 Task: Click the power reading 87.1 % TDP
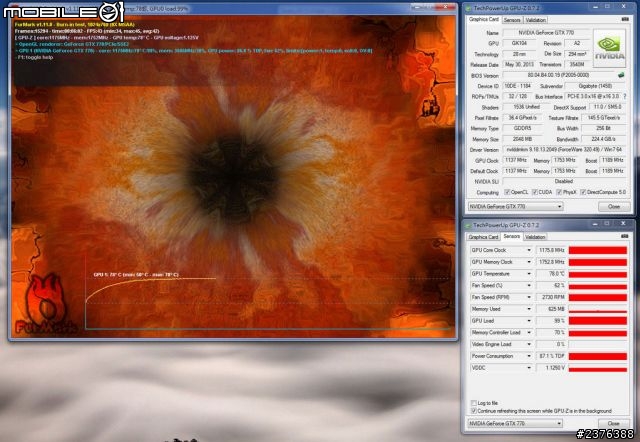click(x=551, y=356)
